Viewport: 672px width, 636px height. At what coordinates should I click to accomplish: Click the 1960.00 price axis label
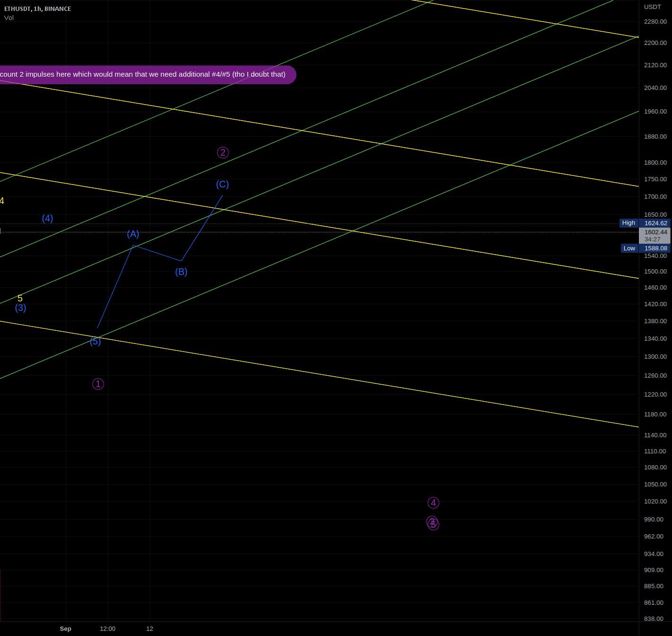655,112
